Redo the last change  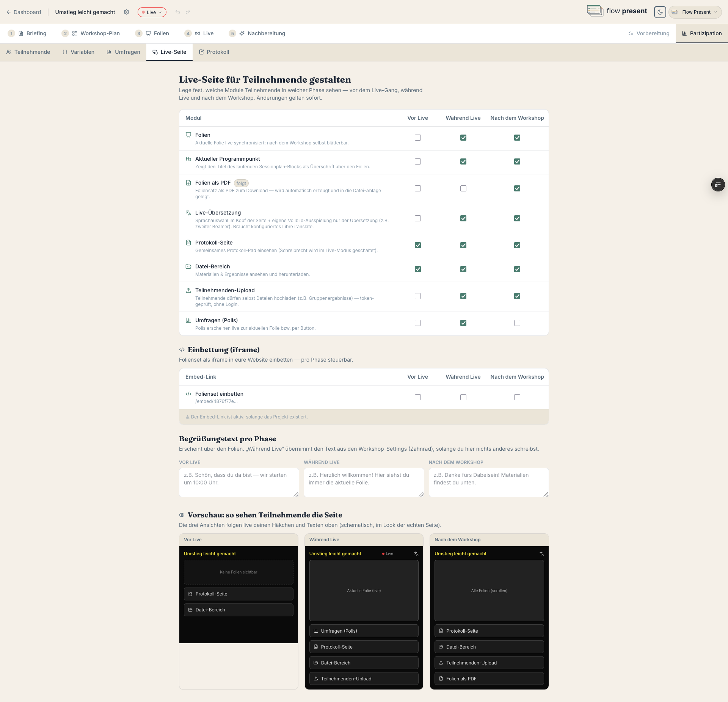(188, 12)
